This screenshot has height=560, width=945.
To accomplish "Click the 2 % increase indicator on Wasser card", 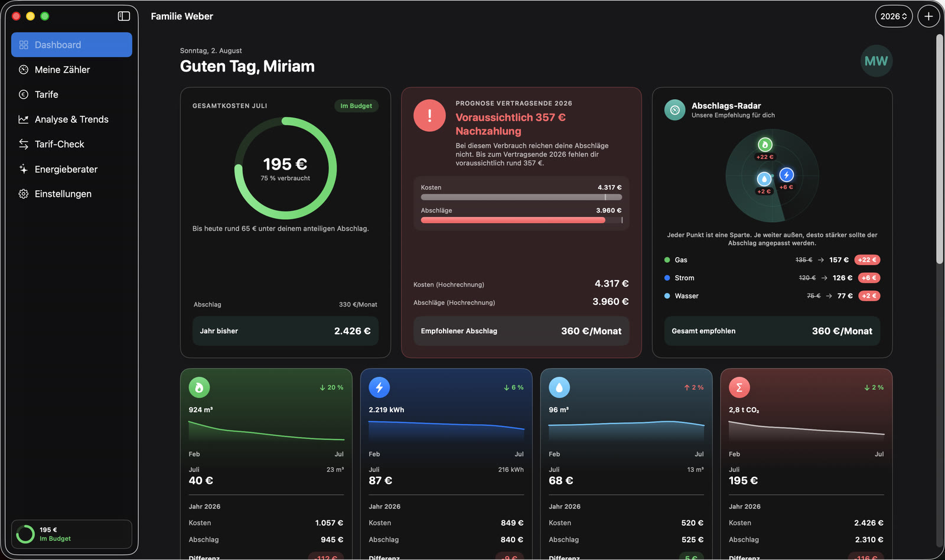I will [x=694, y=388].
